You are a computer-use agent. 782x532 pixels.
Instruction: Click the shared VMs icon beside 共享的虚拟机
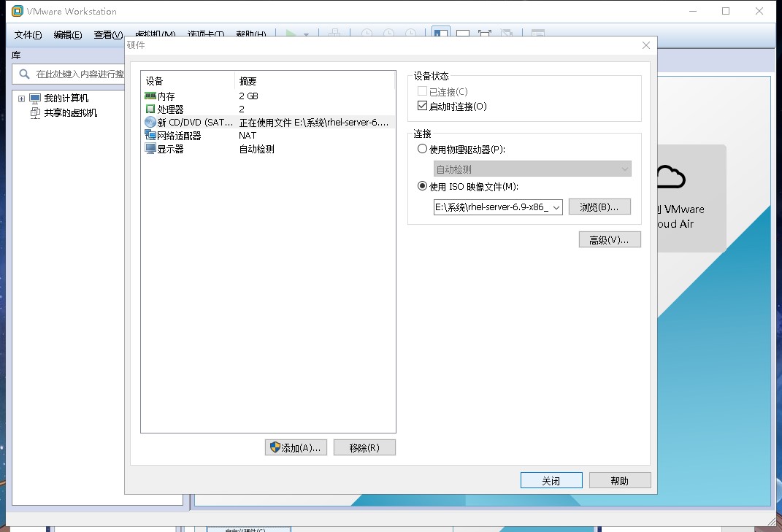tap(35, 112)
